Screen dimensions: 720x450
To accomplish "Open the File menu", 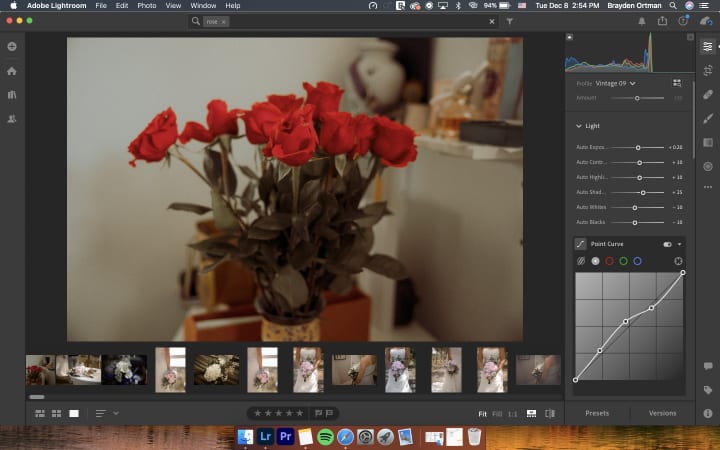I will tap(101, 6).
